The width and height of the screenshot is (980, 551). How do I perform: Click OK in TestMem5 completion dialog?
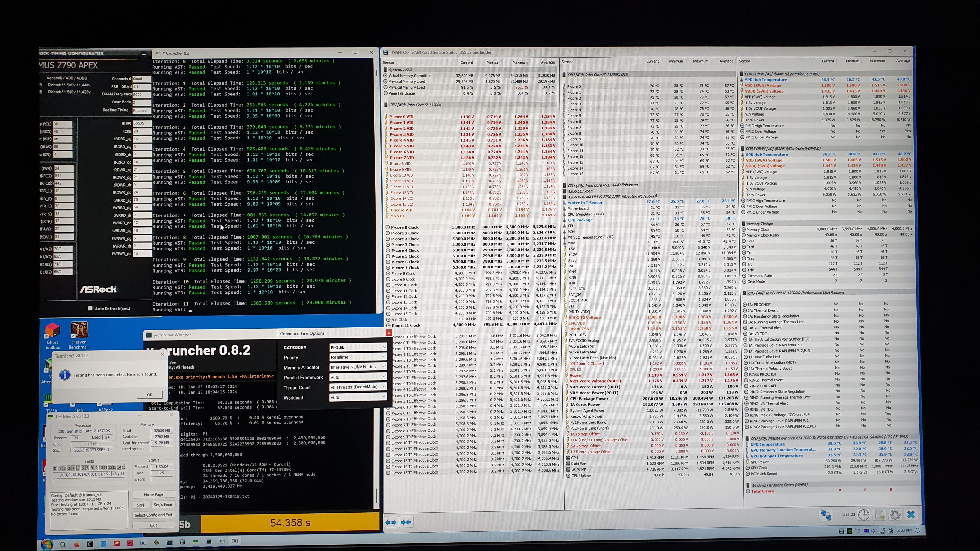149,395
